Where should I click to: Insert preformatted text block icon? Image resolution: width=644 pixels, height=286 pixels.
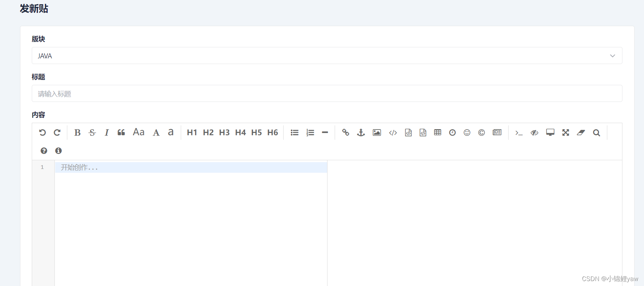pyautogui.click(x=408, y=133)
